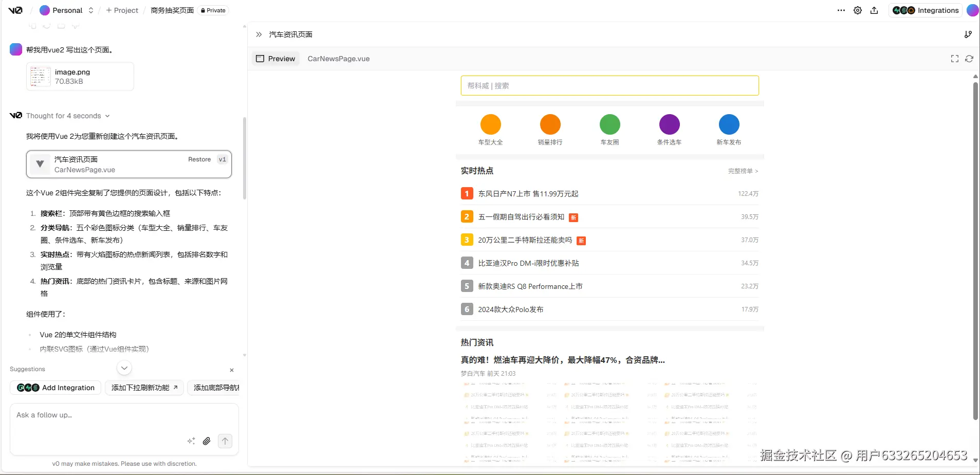Expand the Personal workspace switcher
980x475 pixels.
click(91, 10)
